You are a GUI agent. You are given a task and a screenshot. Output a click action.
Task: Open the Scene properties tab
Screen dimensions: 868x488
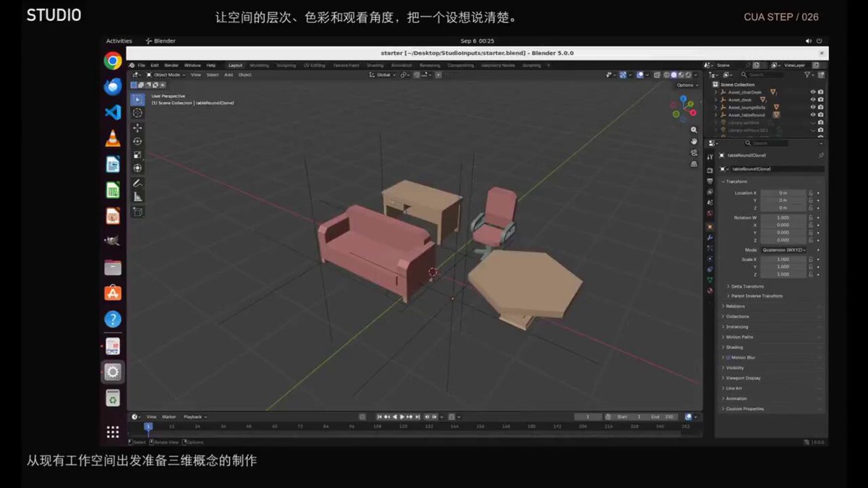point(710,202)
